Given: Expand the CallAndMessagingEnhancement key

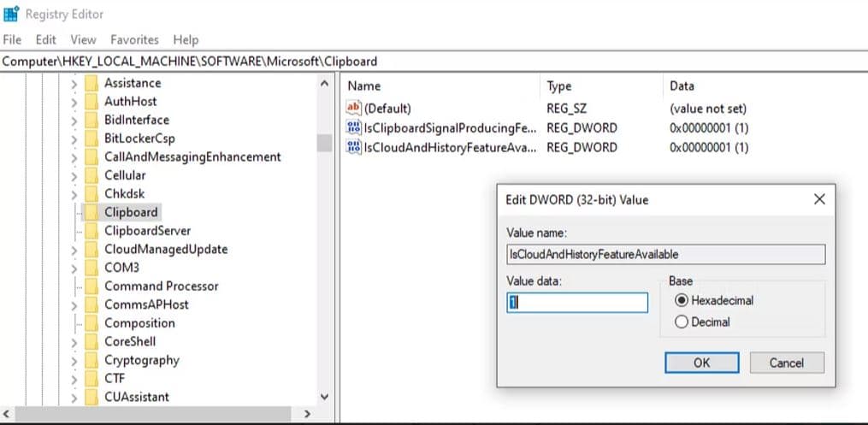Looking at the screenshot, I should [74, 158].
